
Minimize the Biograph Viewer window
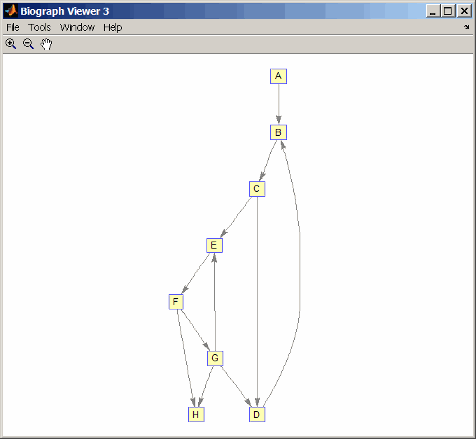[433, 11]
